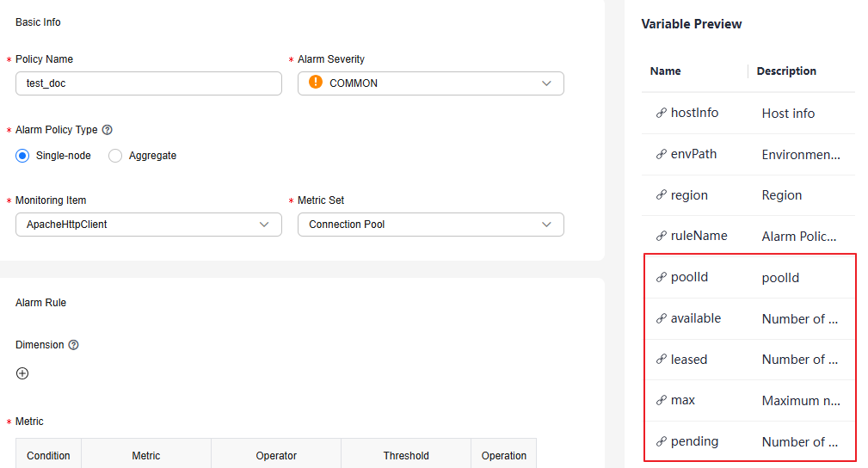Click the Policy Name input field
The width and height of the screenshot is (868, 468).
[148, 83]
